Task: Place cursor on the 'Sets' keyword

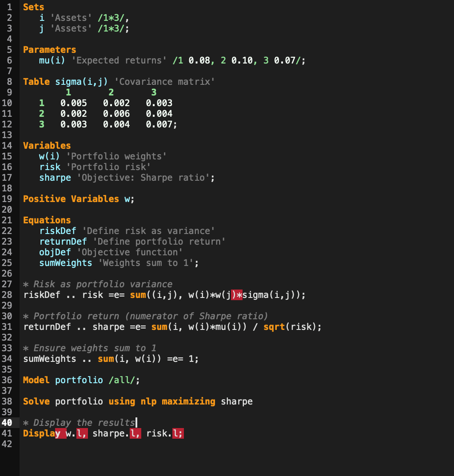Action: (x=34, y=7)
